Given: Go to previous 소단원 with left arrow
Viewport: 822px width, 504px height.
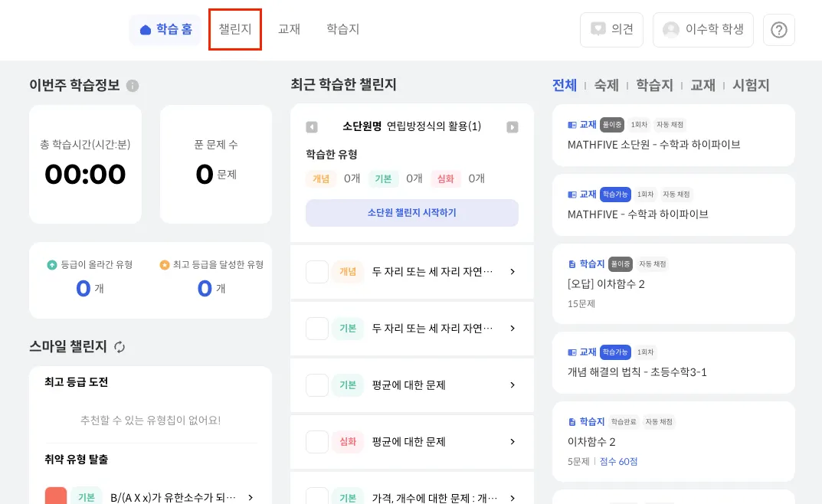Looking at the screenshot, I should tap(312, 127).
